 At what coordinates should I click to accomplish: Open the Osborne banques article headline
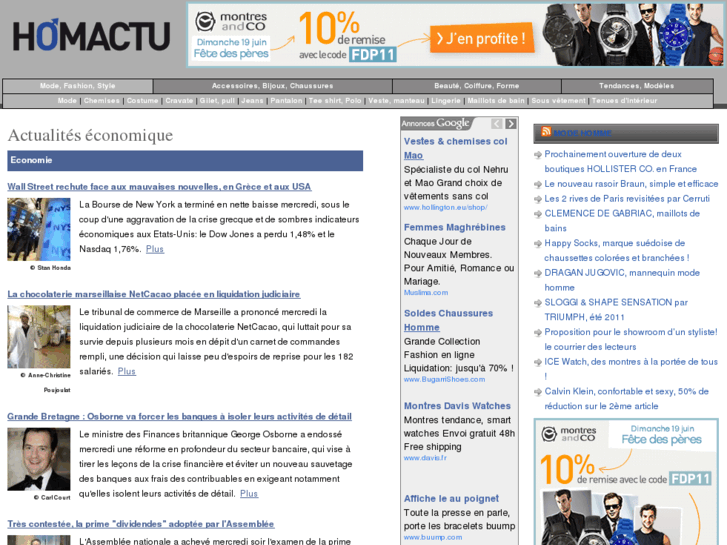pos(179,417)
